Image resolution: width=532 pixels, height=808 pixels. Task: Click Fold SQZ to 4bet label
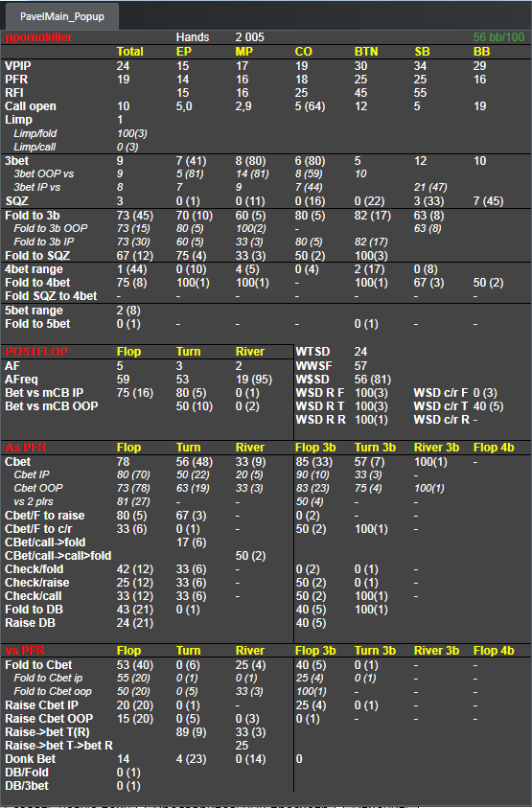tap(51, 296)
